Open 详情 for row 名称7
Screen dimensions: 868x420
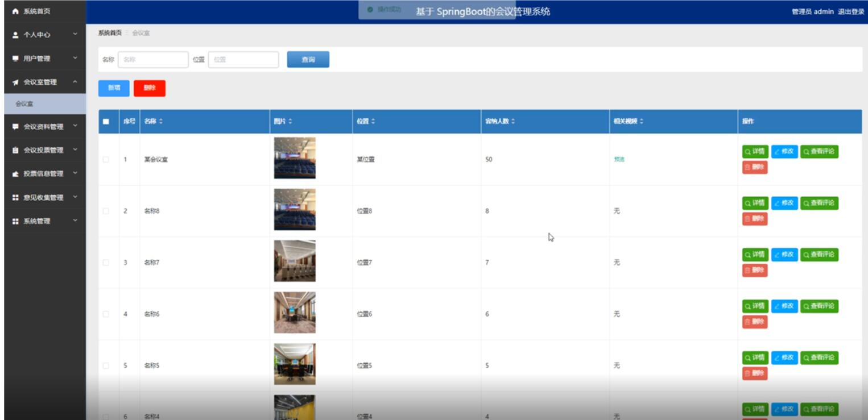point(755,255)
